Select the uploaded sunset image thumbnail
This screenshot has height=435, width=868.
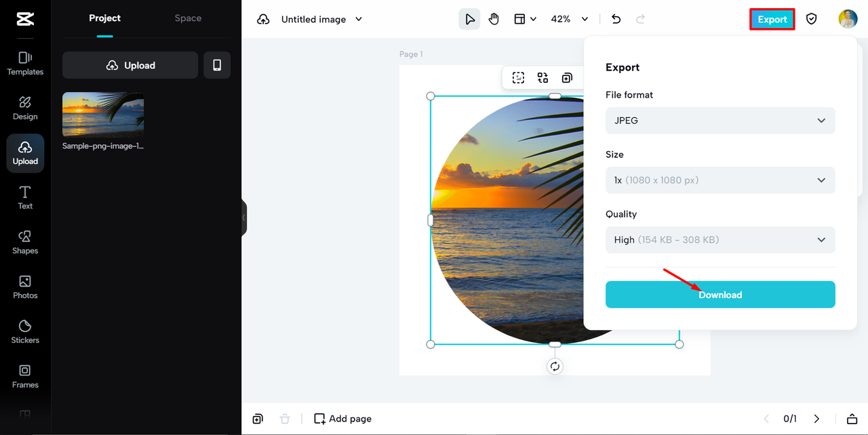pos(103,115)
